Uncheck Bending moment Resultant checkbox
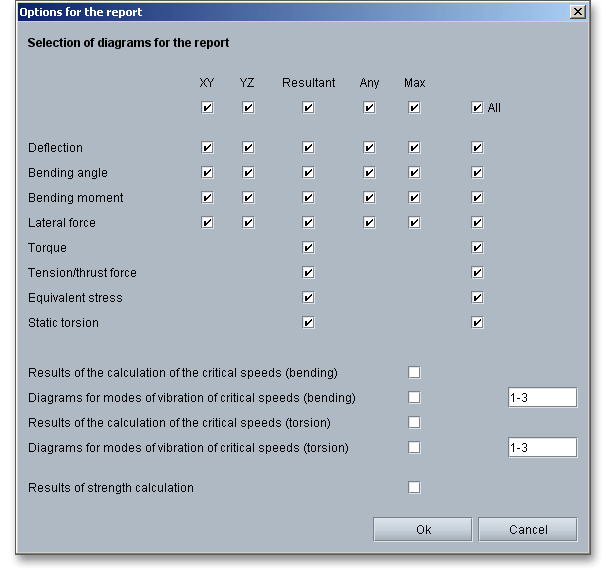 [x=308, y=198]
